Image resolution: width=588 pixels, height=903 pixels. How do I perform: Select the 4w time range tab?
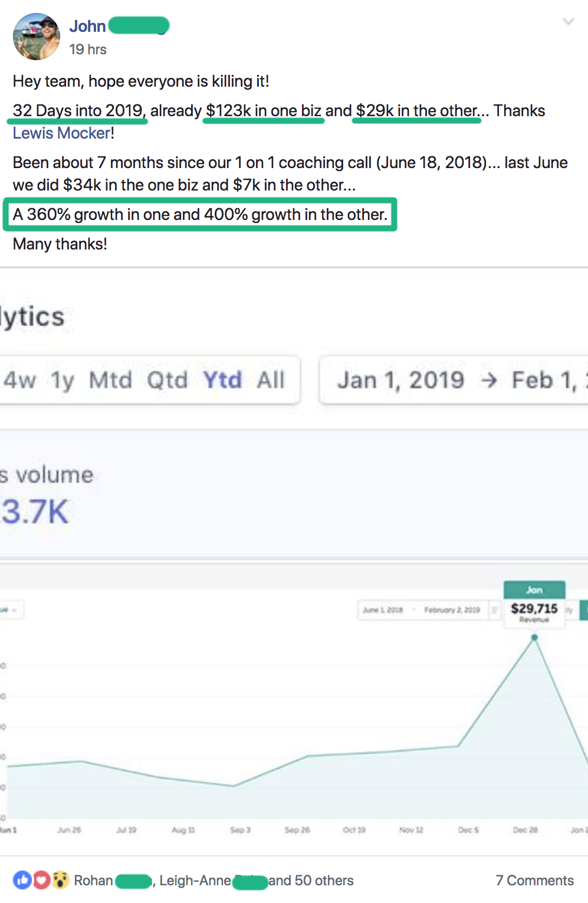[20, 380]
